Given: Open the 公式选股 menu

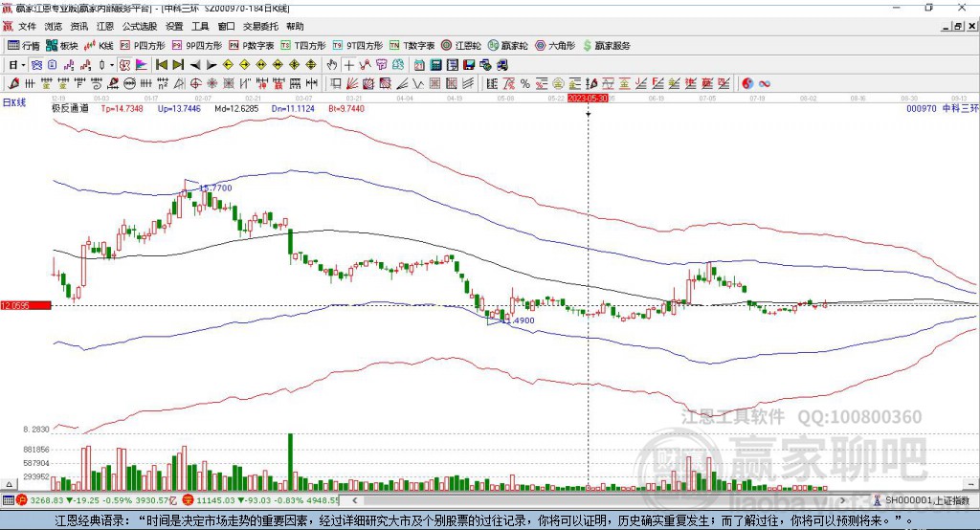Looking at the screenshot, I should click(140, 26).
